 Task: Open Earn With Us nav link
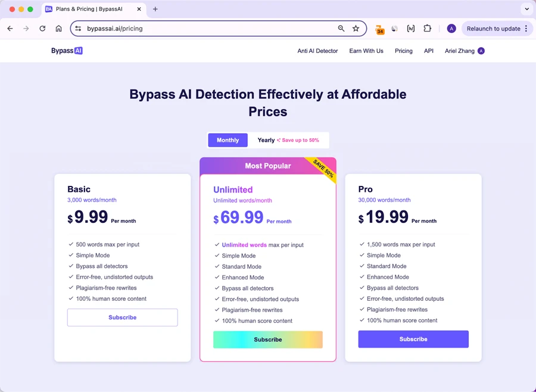[366, 51]
